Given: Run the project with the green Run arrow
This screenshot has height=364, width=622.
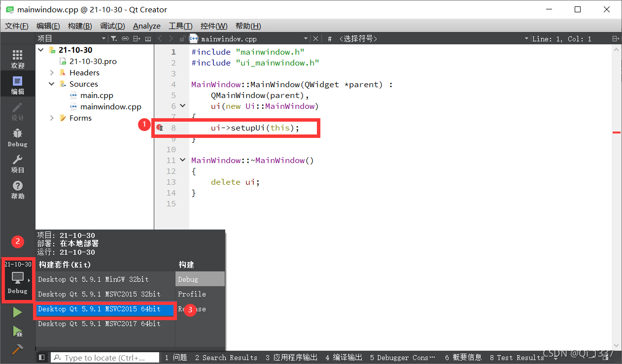Looking at the screenshot, I should pyautogui.click(x=17, y=312).
